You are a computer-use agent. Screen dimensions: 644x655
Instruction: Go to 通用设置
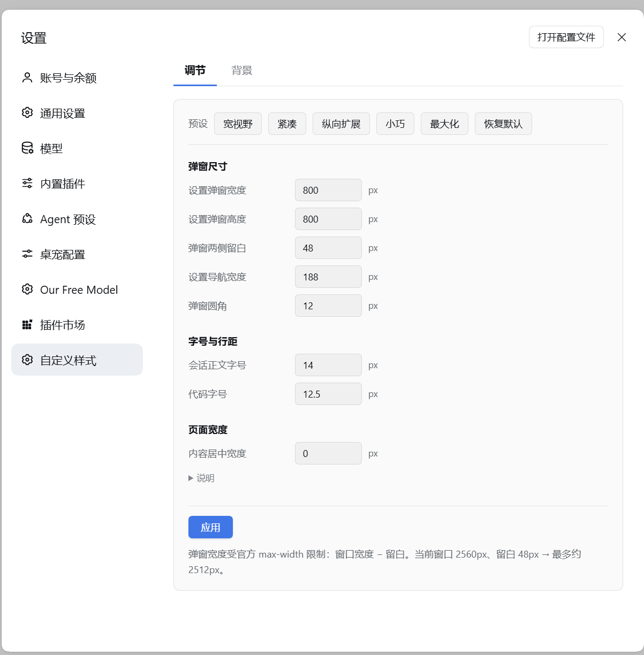tap(77, 113)
